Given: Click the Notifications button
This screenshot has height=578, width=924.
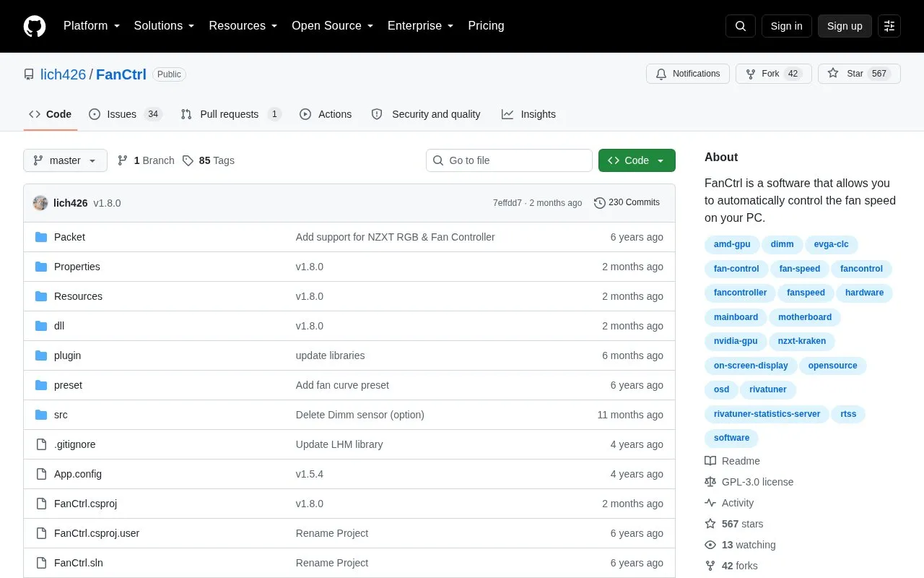Looking at the screenshot, I should click(688, 74).
